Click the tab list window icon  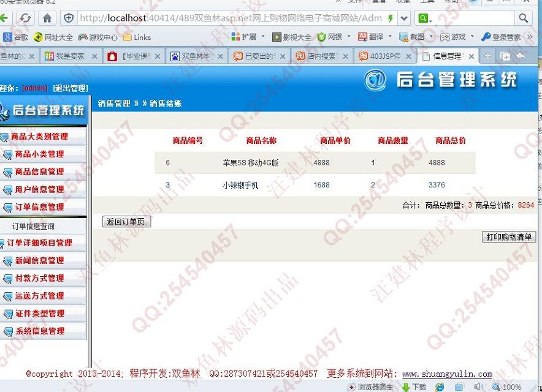point(505,56)
